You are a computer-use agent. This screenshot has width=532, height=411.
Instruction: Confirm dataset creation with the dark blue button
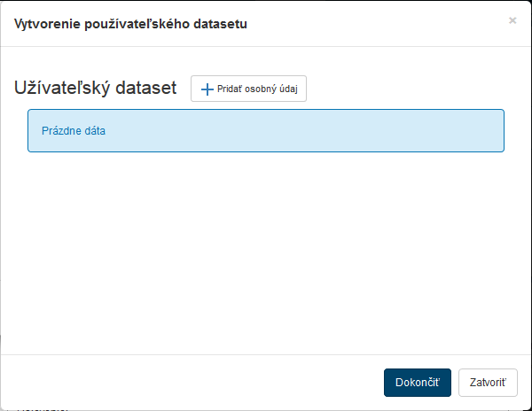418,383
